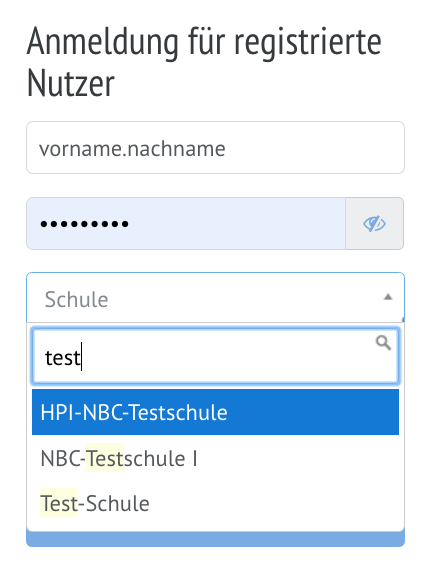Click the blue login button below the list

tap(216, 539)
